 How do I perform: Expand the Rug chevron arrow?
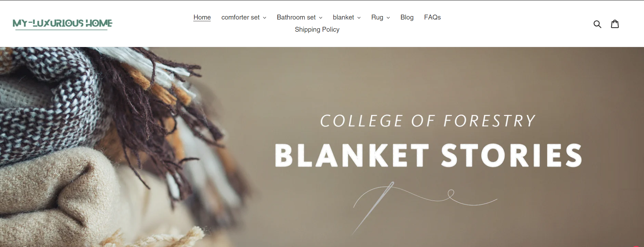pyautogui.click(x=388, y=18)
